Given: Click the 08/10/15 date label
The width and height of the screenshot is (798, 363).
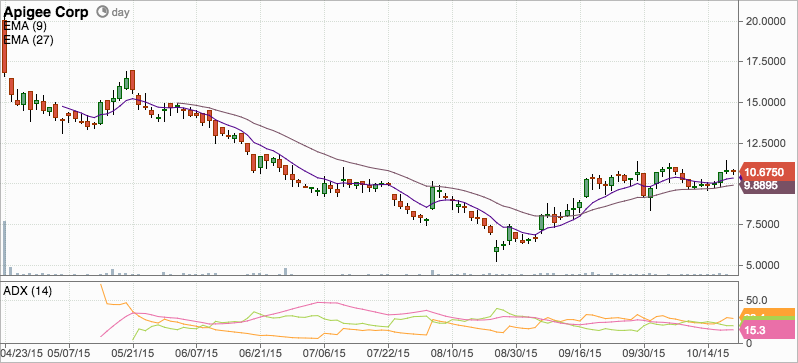Looking at the screenshot, I should click(451, 353).
